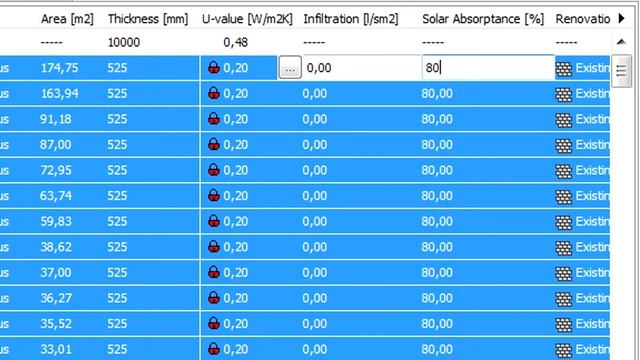Click Solar Absorptance 80,00 in row 37,00
This screenshot has height=360, width=640.
(x=437, y=273)
